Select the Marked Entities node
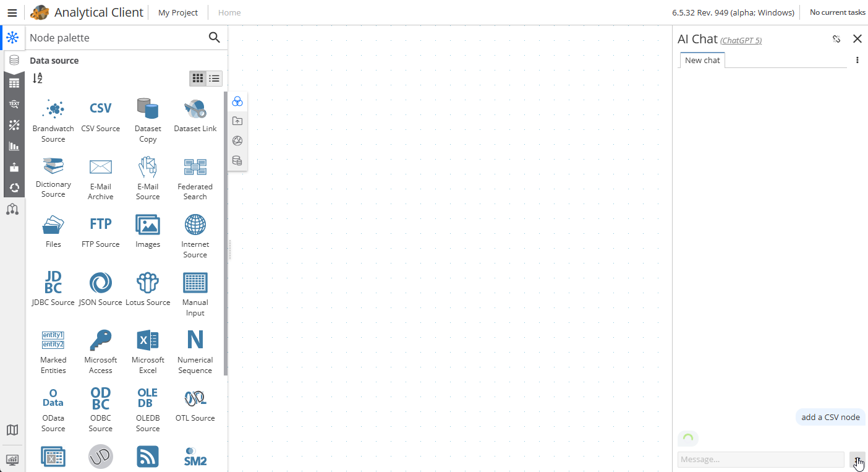This screenshot has width=868, height=472. (53, 352)
